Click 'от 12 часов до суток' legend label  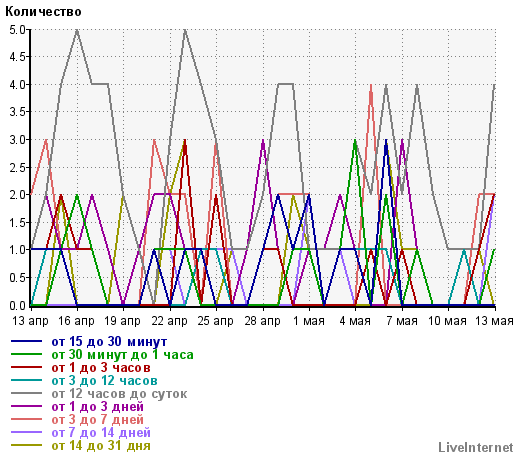[119, 394]
